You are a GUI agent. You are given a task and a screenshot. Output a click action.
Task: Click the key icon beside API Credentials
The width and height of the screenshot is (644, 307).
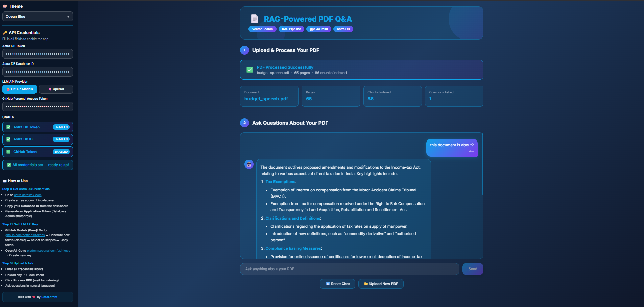pos(4,32)
